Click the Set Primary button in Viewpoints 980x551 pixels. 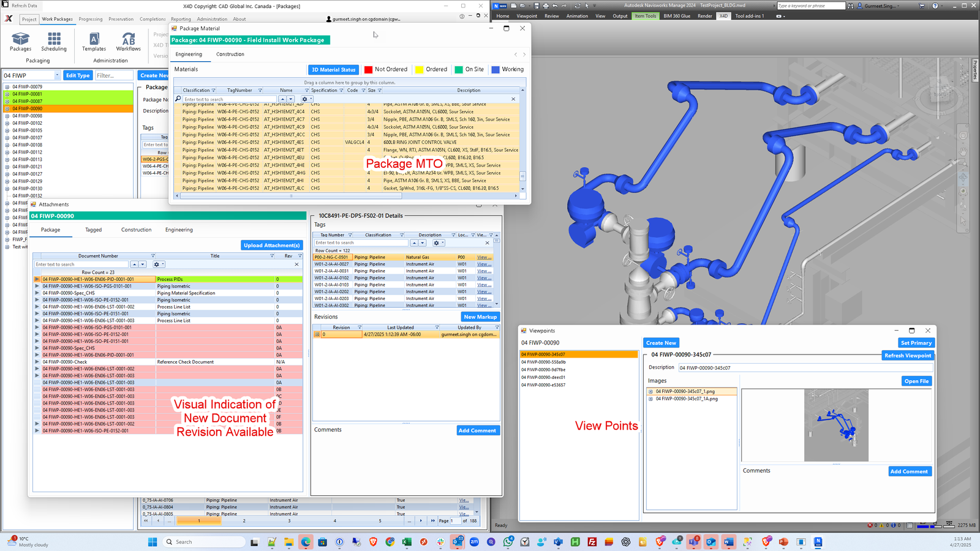916,343
